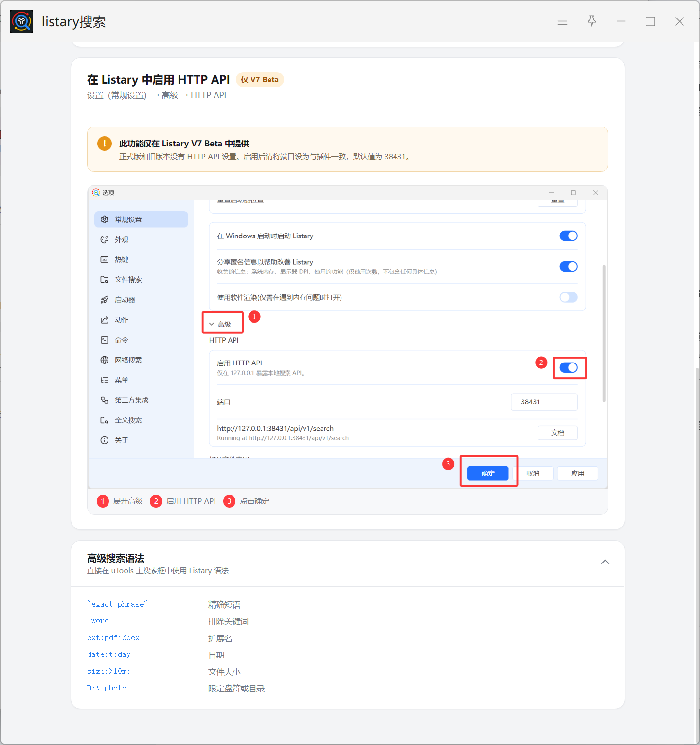The width and height of the screenshot is (700, 745).
Task: Click the 精确短语 description text
Action: (224, 605)
